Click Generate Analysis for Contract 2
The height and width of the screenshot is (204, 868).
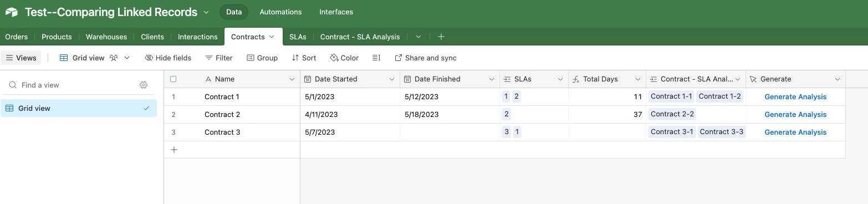[x=795, y=114]
